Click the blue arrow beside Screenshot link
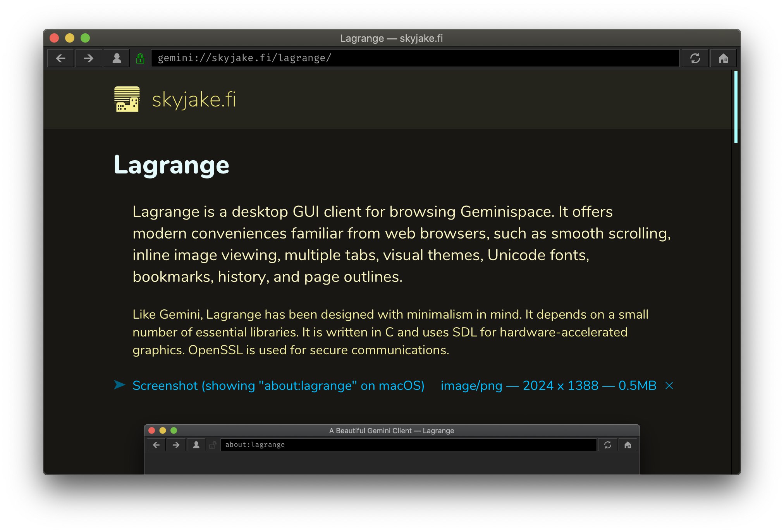784x532 pixels. click(x=120, y=385)
